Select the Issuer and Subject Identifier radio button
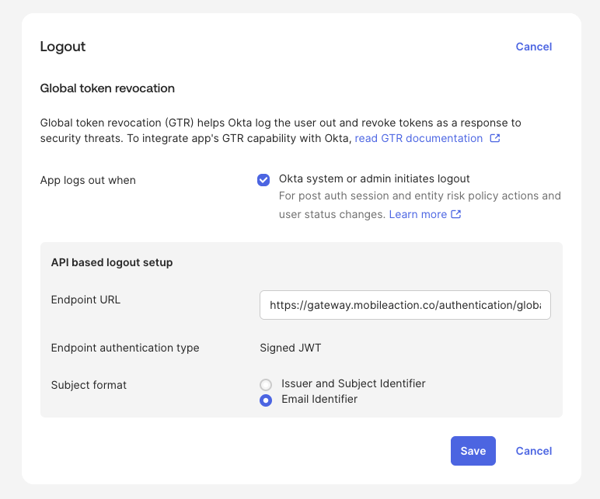The image size is (600, 499). (x=265, y=384)
